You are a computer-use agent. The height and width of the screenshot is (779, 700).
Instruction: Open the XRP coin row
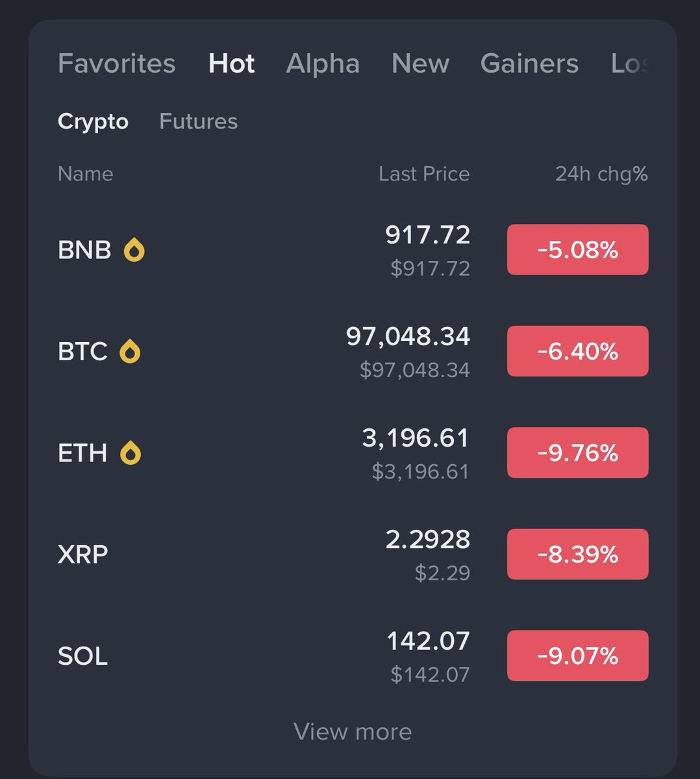tap(353, 554)
